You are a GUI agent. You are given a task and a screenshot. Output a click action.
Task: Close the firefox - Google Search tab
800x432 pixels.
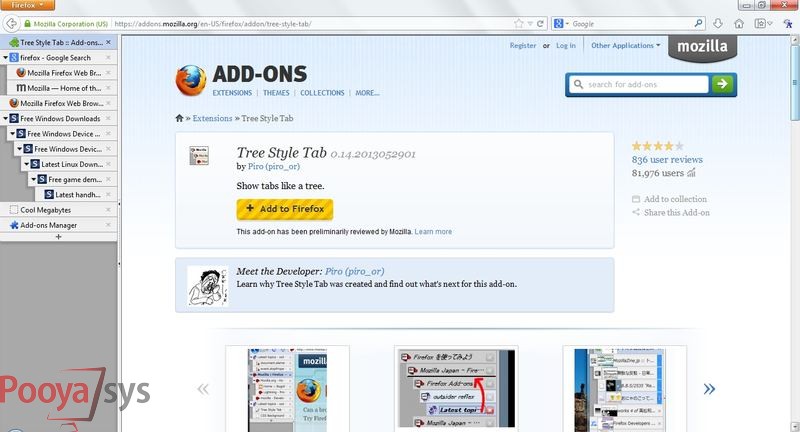coord(108,58)
